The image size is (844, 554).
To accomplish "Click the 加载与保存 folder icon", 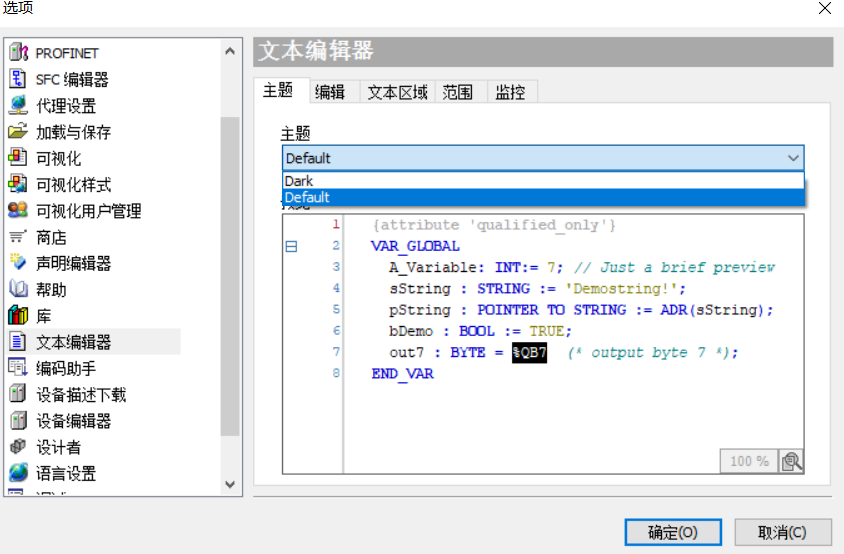I will pyautogui.click(x=18, y=131).
